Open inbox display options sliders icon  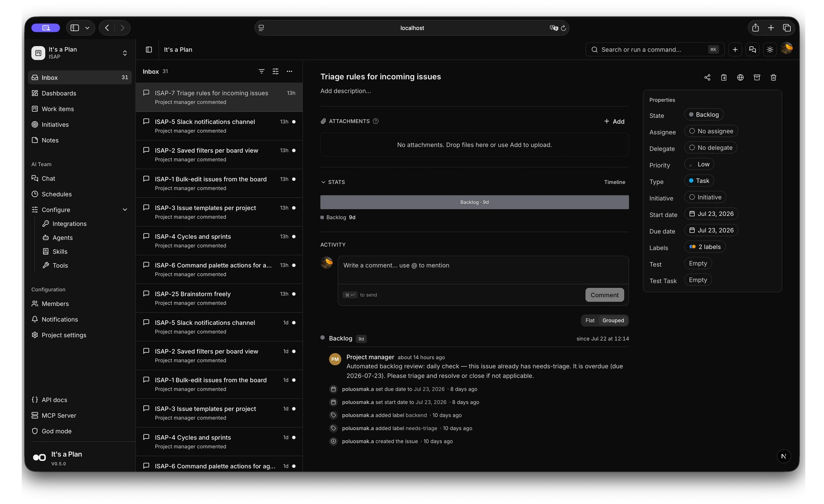276,71
